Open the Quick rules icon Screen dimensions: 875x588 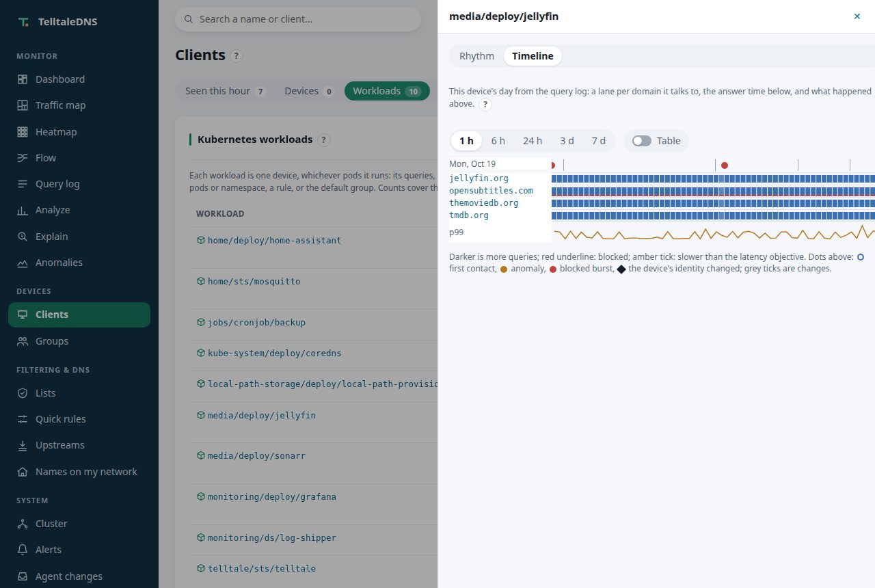coord(23,419)
